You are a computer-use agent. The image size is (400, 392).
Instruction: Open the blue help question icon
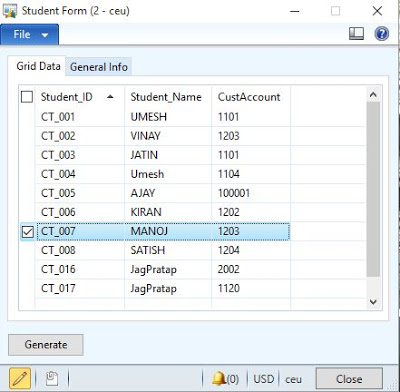382,34
